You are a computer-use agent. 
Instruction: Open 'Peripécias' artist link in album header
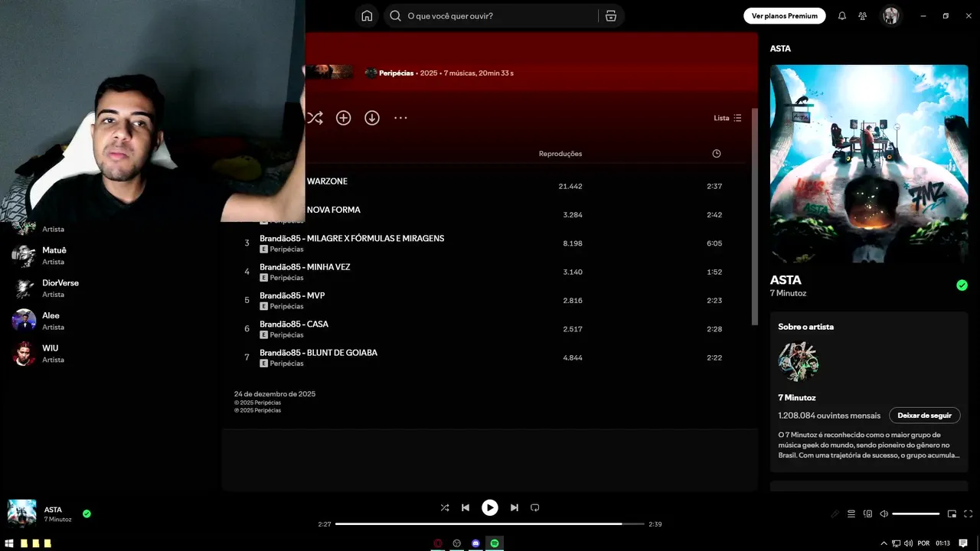pos(396,73)
